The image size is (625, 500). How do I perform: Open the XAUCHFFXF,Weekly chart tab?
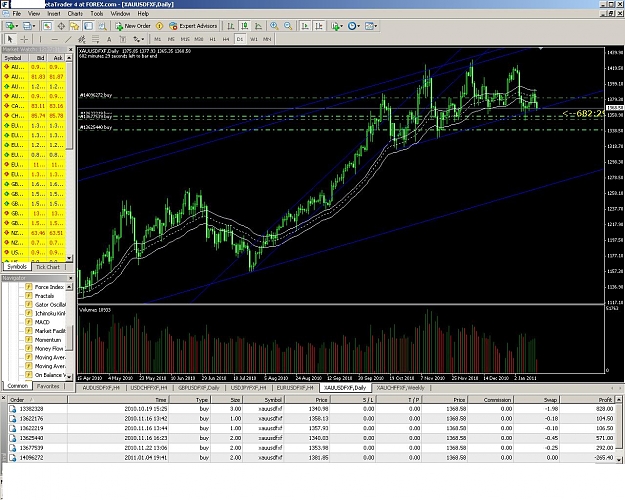point(401,388)
